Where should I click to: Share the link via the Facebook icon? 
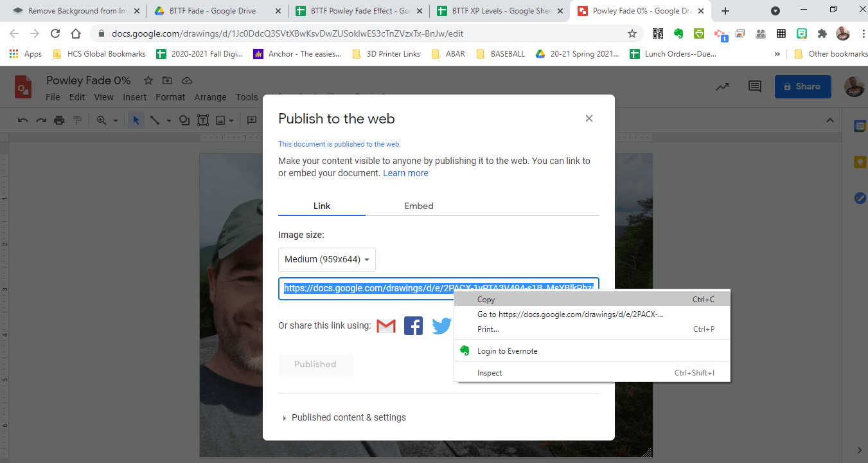pyautogui.click(x=413, y=325)
